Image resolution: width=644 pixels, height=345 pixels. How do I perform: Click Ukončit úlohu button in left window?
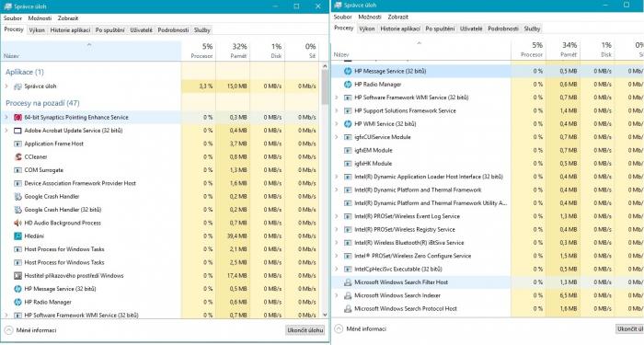coord(305,330)
